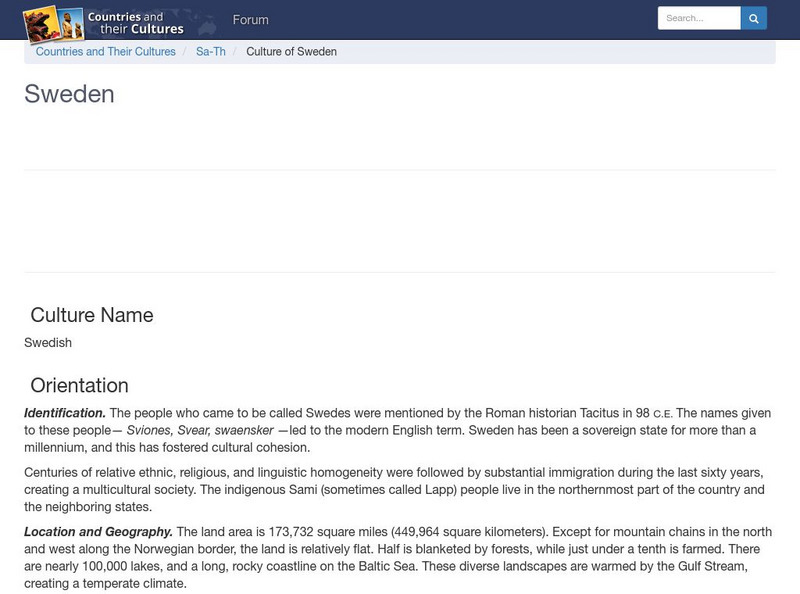Focus the Search input field
The height and width of the screenshot is (594, 800).
coord(699,18)
